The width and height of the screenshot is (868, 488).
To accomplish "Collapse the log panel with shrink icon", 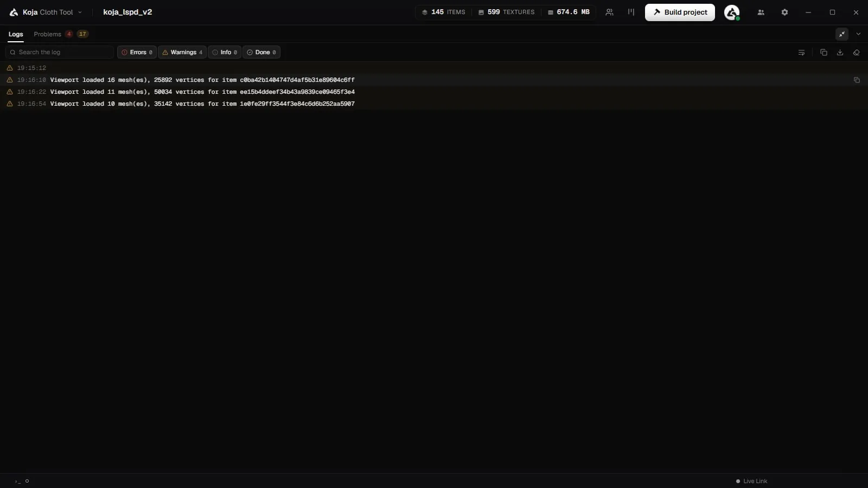I will click(x=842, y=34).
